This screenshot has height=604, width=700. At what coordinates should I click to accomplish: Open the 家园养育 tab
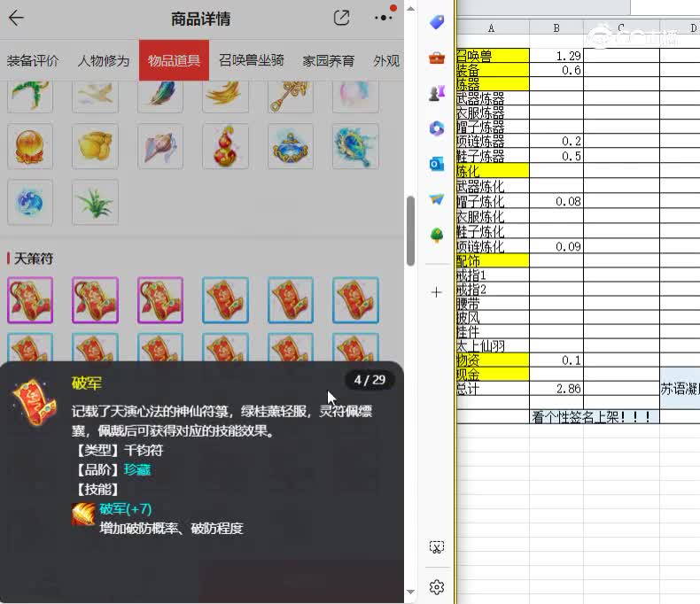[329, 61]
